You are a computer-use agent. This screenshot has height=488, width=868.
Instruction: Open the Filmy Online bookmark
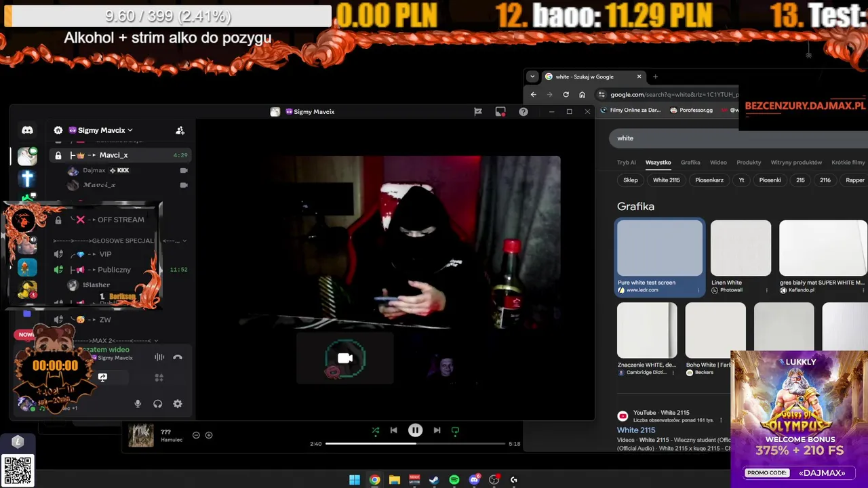pyautogui.click(x=631, y=110)
